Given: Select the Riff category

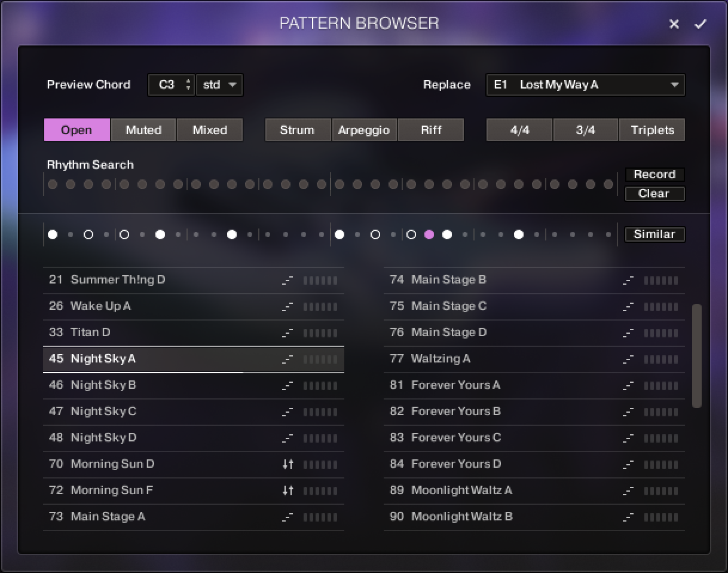Looking at the screenshot, I should 431,130.
